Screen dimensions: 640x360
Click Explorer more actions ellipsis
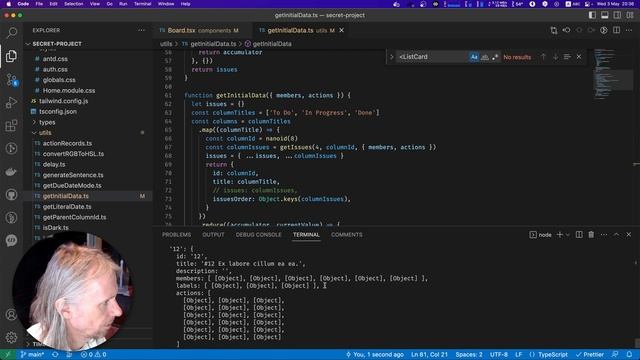tap(141, 30)
